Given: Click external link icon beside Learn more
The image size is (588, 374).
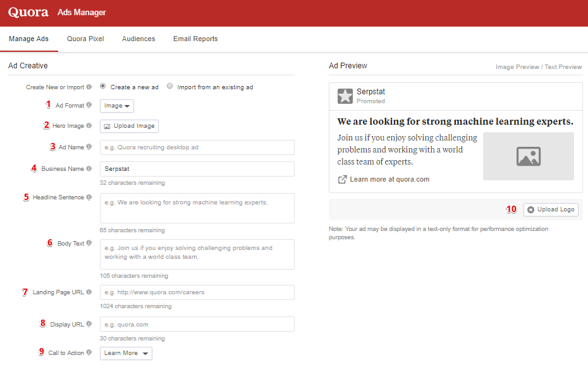Looking at the screenshot, I should pyautogui.click(x=343, y=180).
